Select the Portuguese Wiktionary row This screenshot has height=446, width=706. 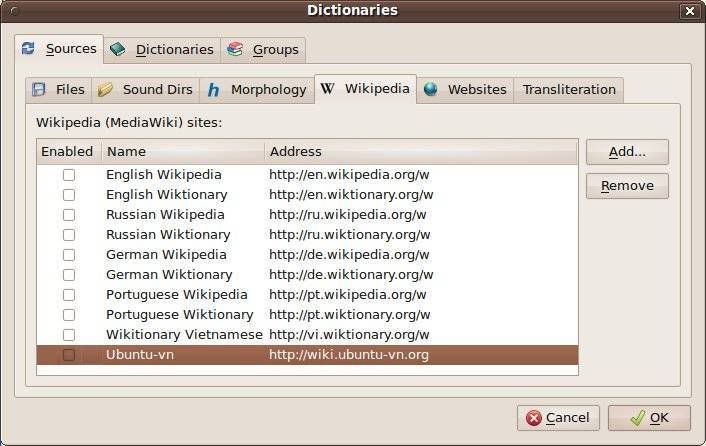pos(180,315)
